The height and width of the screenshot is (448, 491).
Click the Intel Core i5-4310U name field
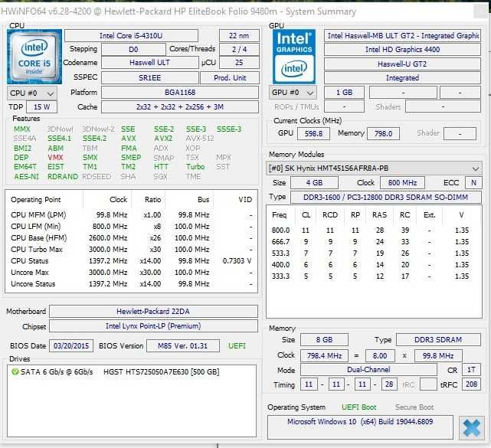coord(131,36)
